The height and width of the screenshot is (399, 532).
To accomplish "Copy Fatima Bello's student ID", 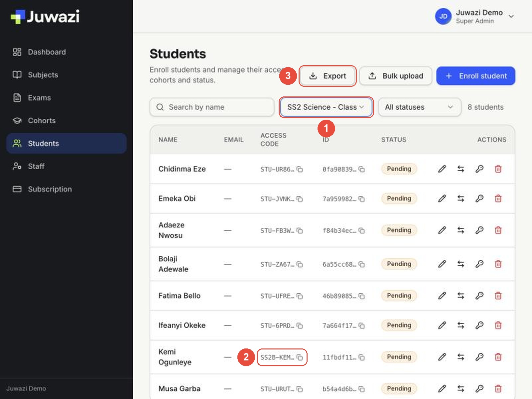I will (361, 296).
